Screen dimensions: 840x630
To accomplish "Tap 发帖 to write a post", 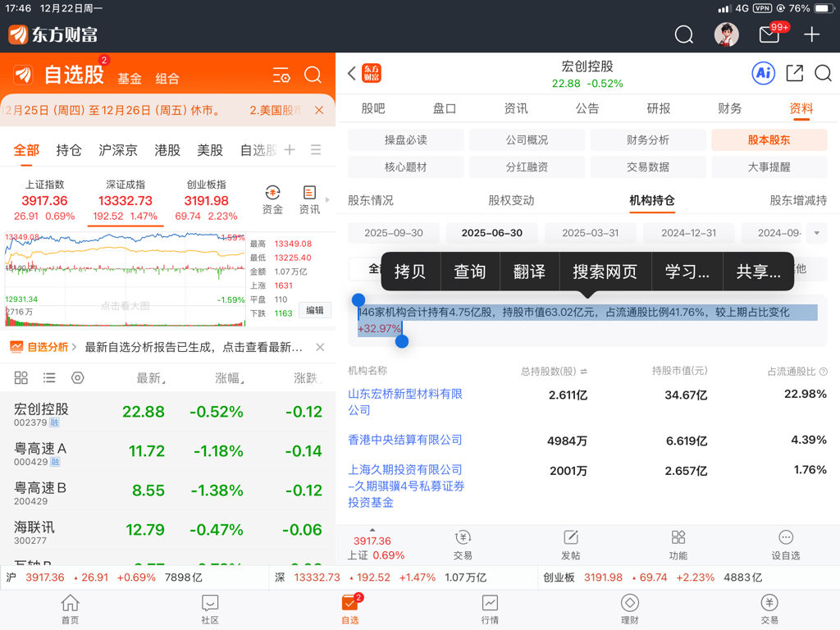I will 571,546.
